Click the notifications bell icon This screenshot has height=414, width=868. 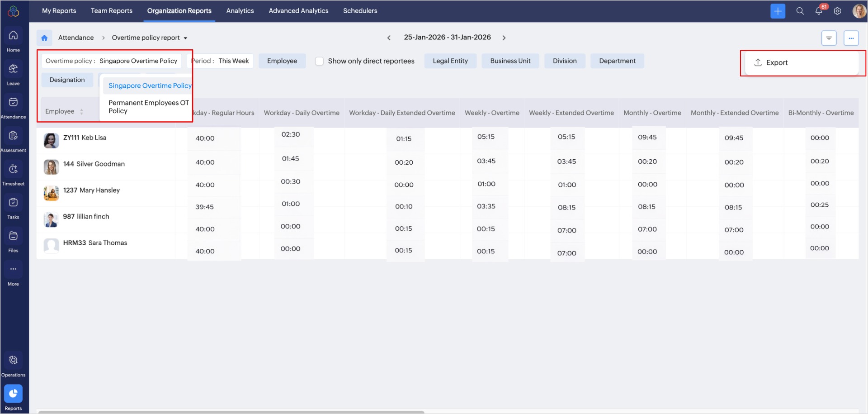point(818,11)
